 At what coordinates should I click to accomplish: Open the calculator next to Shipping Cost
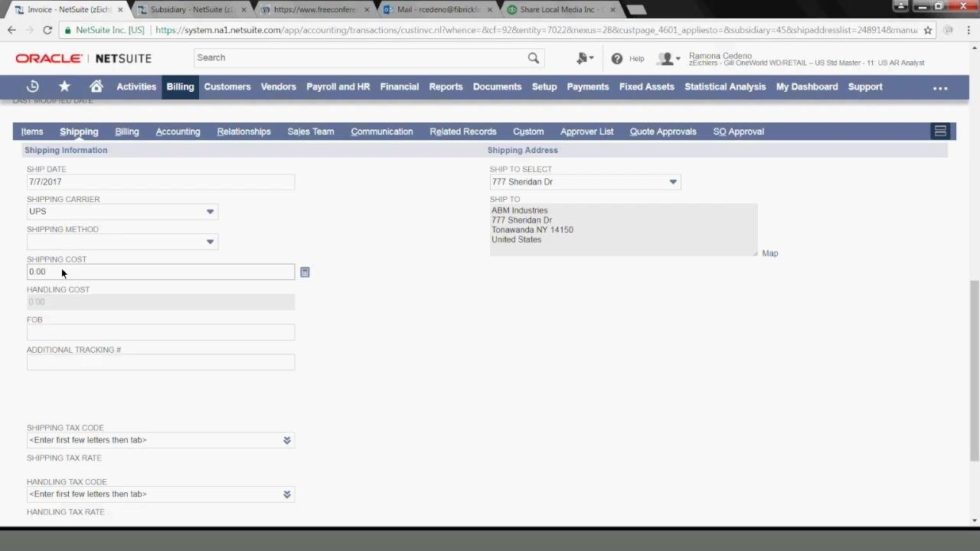pyautogui.click(x=305, y=272)
